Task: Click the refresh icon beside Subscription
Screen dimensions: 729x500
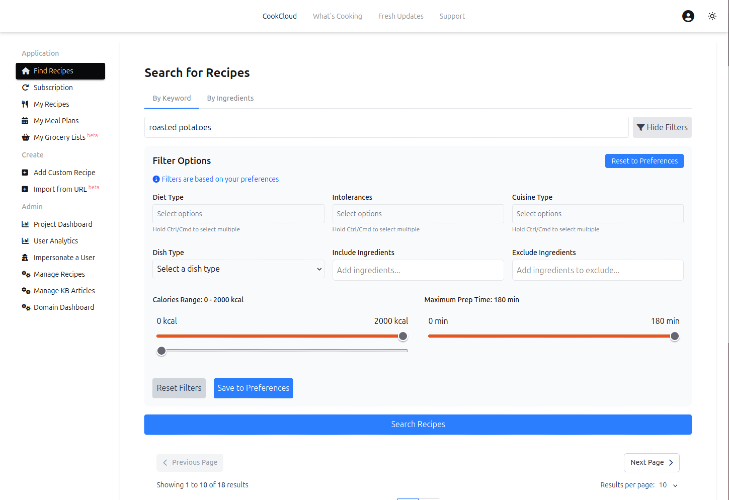Action: point(26,87)
